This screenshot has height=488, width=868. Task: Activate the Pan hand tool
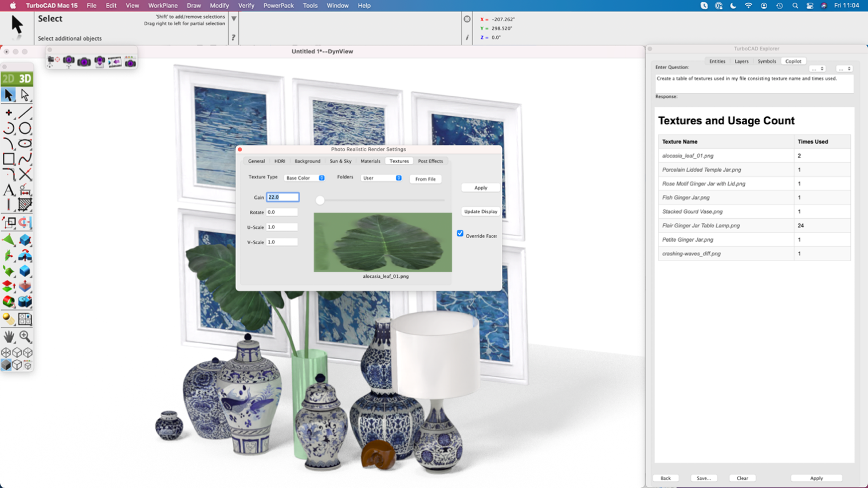point(9,337)
